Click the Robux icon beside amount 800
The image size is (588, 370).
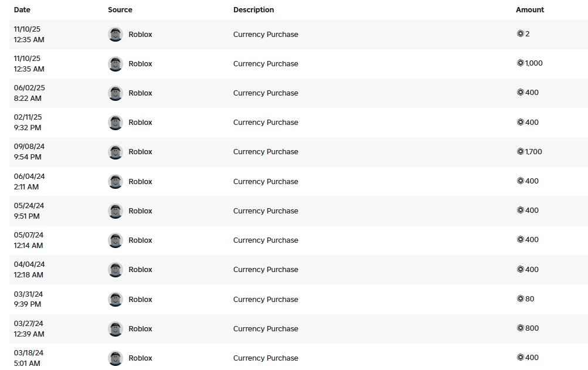point(520,328)
